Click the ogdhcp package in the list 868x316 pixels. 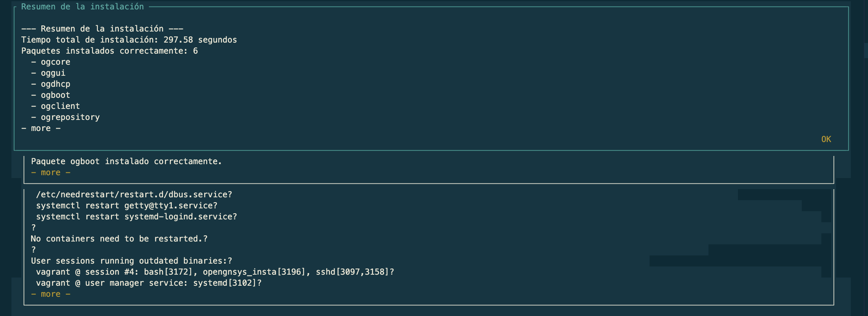(55, 84)
